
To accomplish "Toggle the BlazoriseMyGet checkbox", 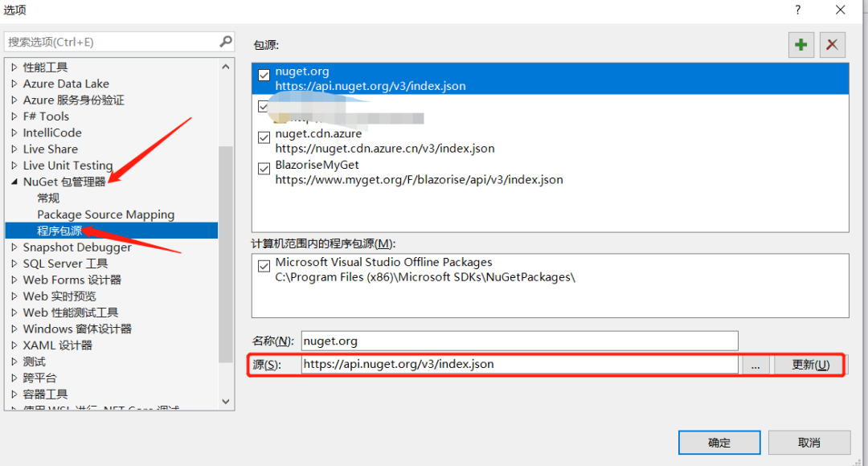I will tap(264, 169).
